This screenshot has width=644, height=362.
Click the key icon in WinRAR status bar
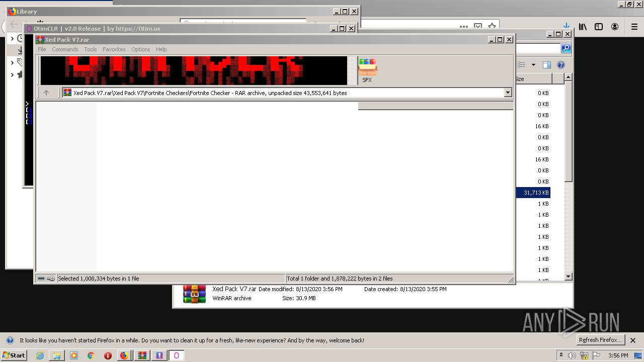(x=51, y=279)
